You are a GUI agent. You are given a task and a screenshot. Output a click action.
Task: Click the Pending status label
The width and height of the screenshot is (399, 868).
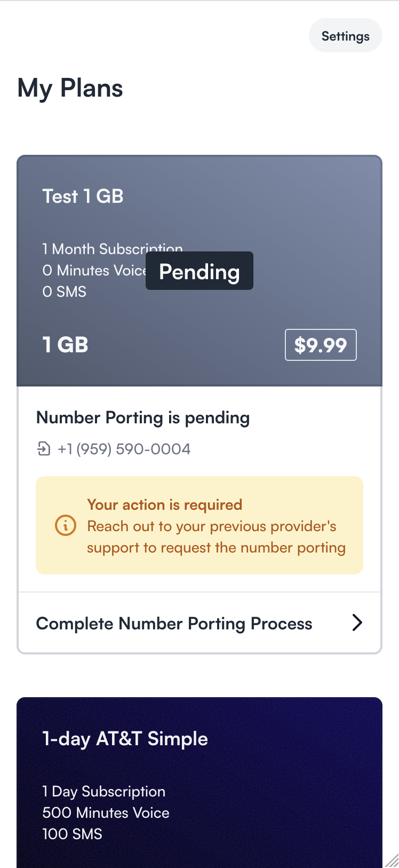coord(199,271)
